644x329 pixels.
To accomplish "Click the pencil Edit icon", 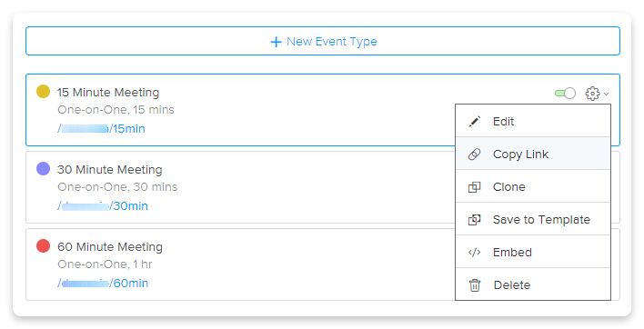I will 475,121.
